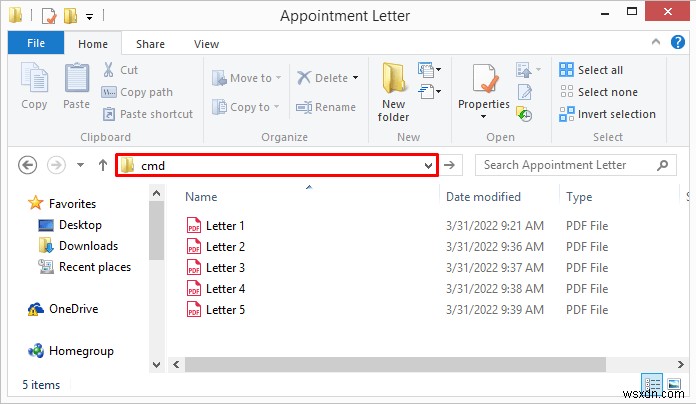Switch to the View tab
The width and height of the screenshot is (696, 404).
pyautogui.click(x=206, y=44)
